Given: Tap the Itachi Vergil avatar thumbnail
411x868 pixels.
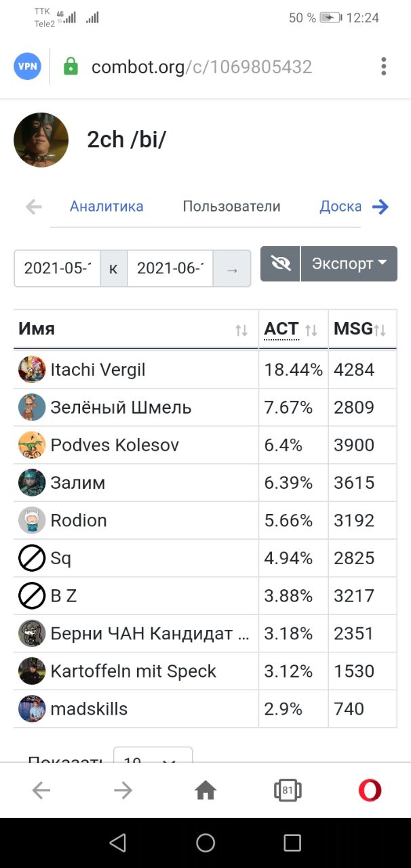Looking at the screenshot, I should 32,370.
